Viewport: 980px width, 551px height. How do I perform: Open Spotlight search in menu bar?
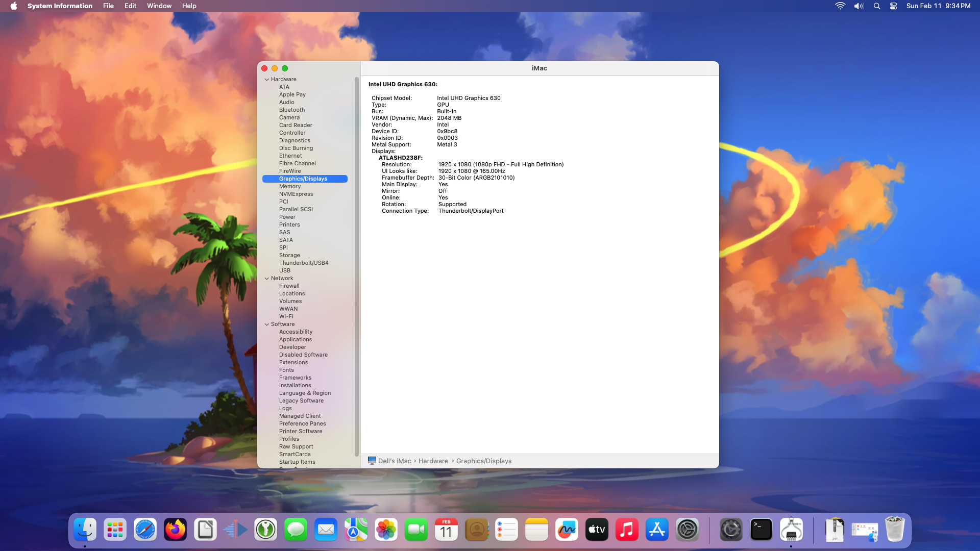point(877,6)
